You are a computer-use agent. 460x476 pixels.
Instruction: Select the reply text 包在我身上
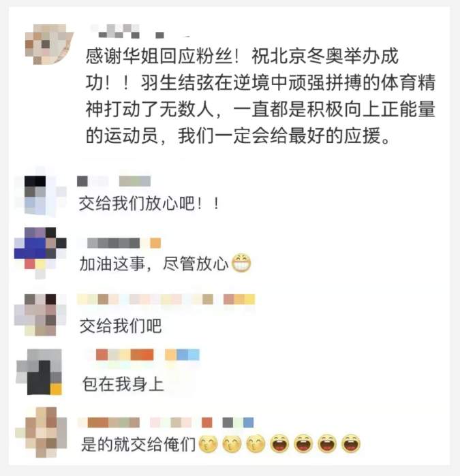pos(123,384)
